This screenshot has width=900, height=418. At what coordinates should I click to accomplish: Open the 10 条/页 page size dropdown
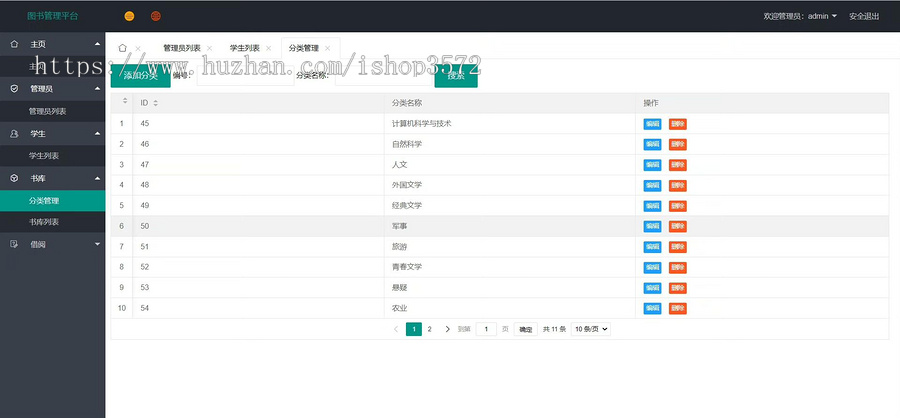[591, 329]
